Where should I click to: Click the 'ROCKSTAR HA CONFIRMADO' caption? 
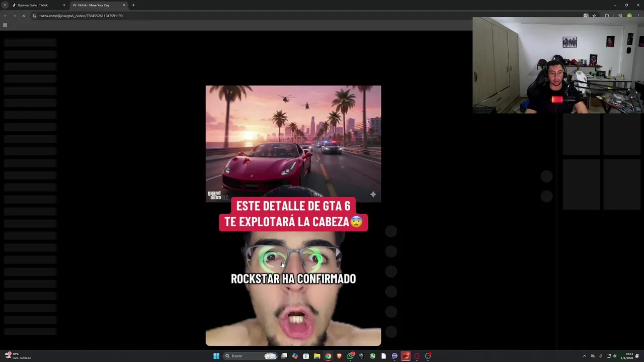pos(293,279)
